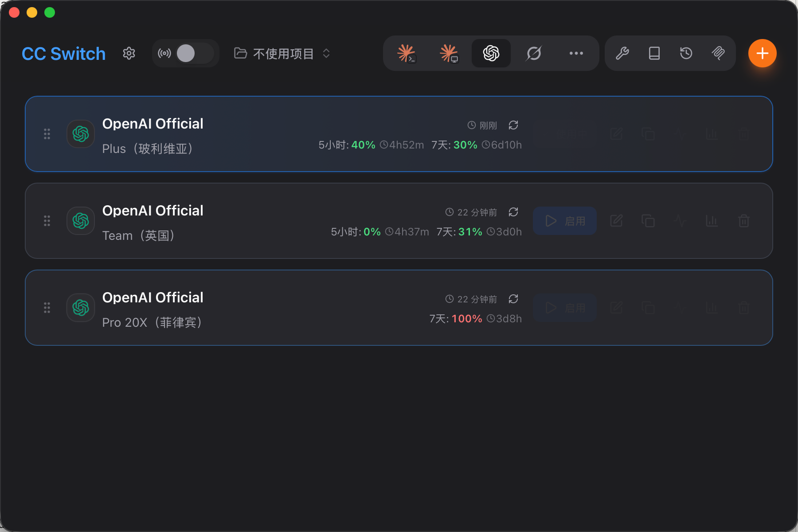The width and height of the screenshot is (798, 532).
Task: Click the OpenAI logo on the Pro 20X card
Action: pos(81,308)
